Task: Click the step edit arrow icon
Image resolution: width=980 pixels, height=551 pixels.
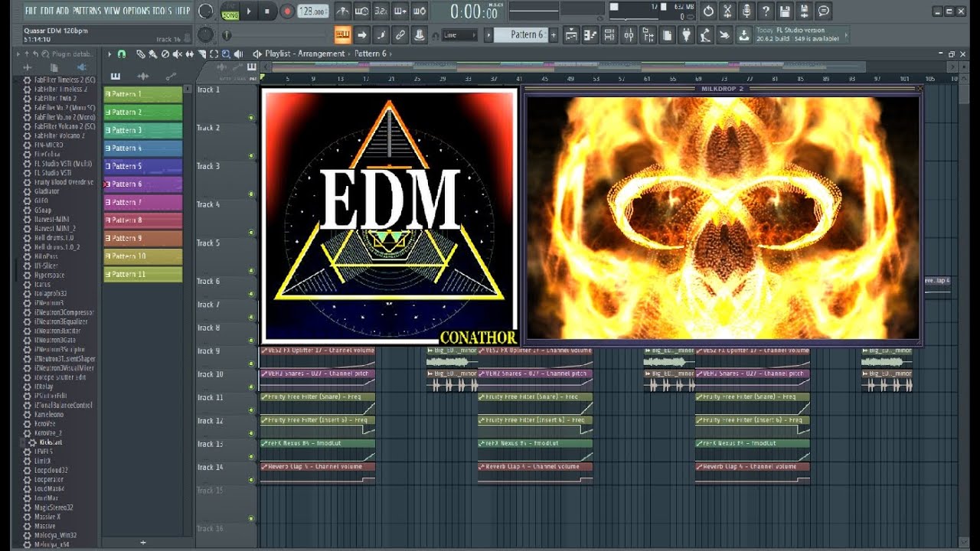Action: [x=361, y=34]
